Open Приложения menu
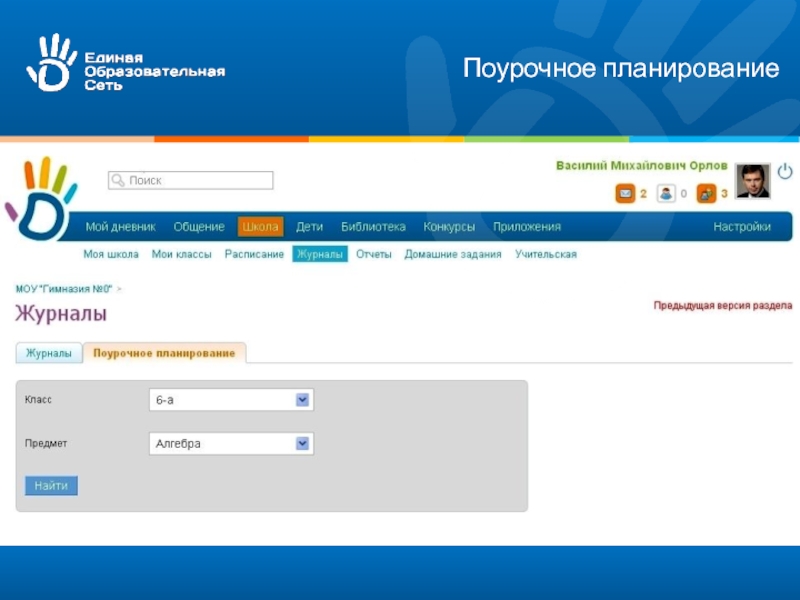The image size is (800, 600). (527, 227)
